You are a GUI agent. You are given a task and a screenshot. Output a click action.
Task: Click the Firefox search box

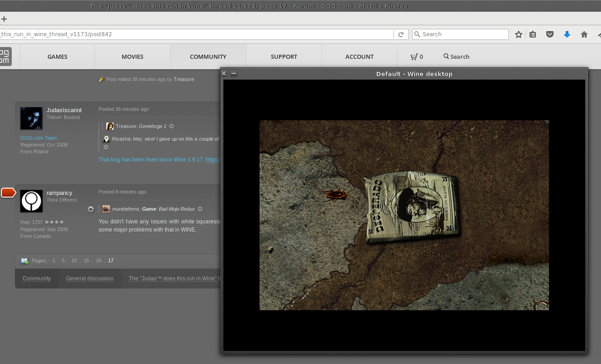(460, 34)
